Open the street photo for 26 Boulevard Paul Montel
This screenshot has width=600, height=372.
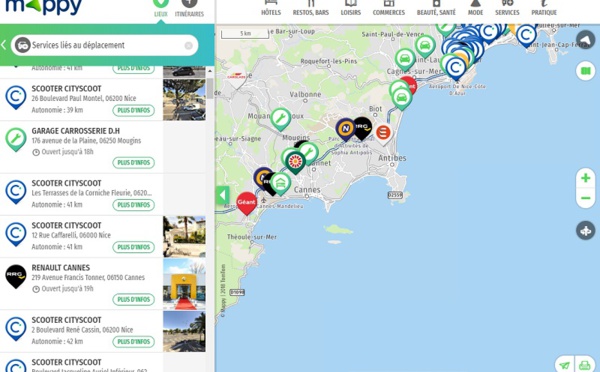click(x=184, y=100)
